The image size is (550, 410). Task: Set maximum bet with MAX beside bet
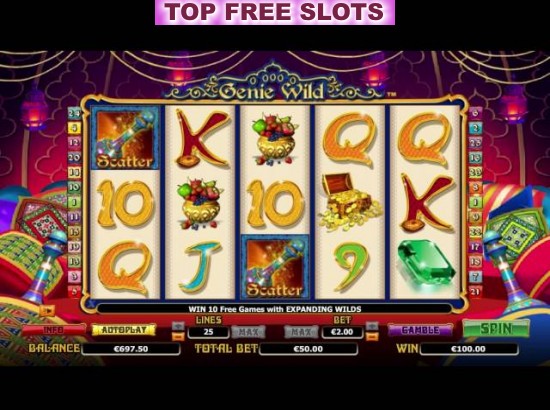click(x=301, y=332)
